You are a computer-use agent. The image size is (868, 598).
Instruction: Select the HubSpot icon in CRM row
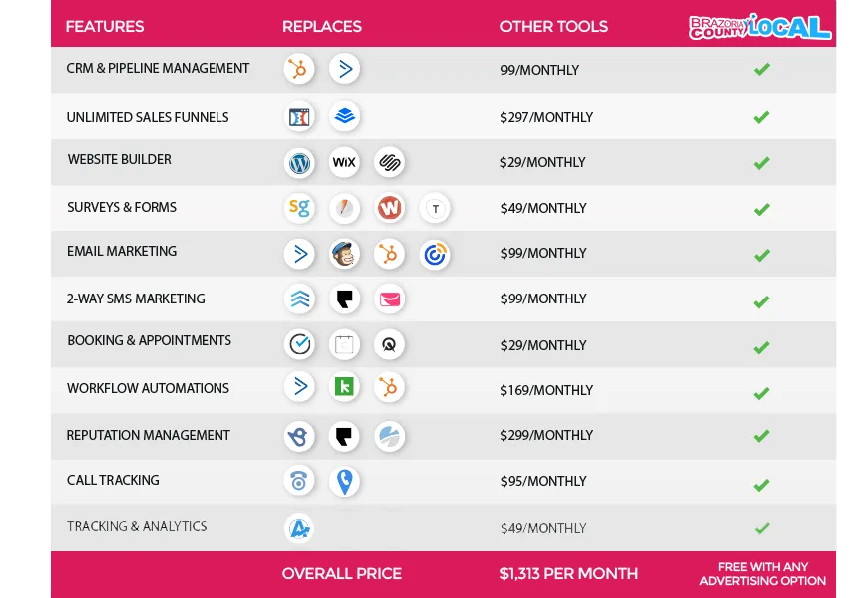point(299,69)
